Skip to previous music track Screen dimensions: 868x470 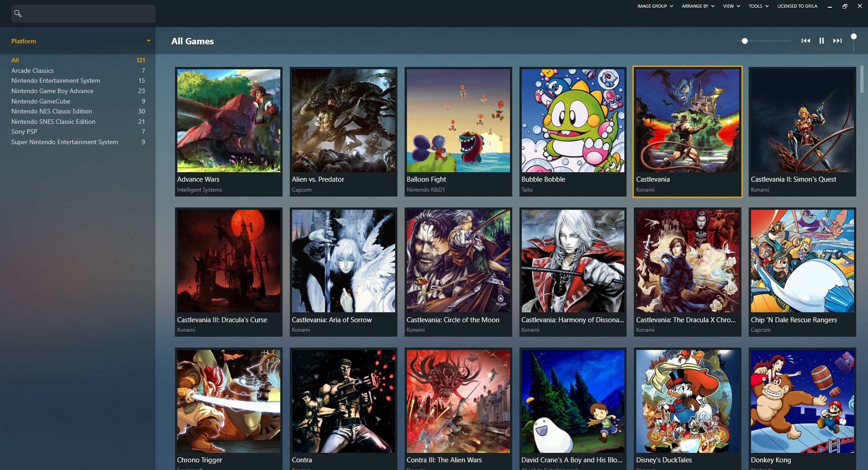tap(806, 41)
